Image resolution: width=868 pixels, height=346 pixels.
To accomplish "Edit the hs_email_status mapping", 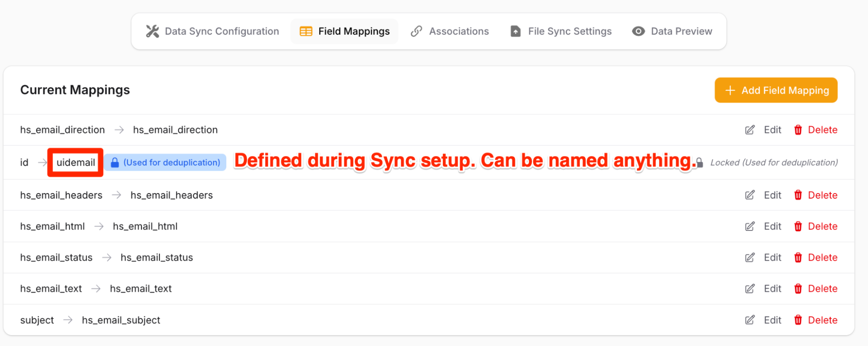I will [x=763, y=258].
